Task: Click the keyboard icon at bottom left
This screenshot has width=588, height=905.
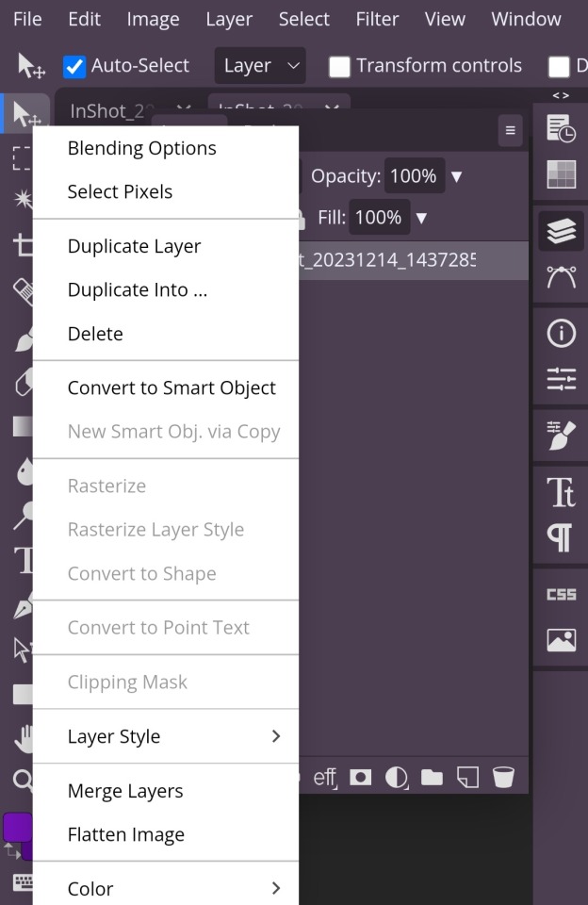Action: [23, 882]
